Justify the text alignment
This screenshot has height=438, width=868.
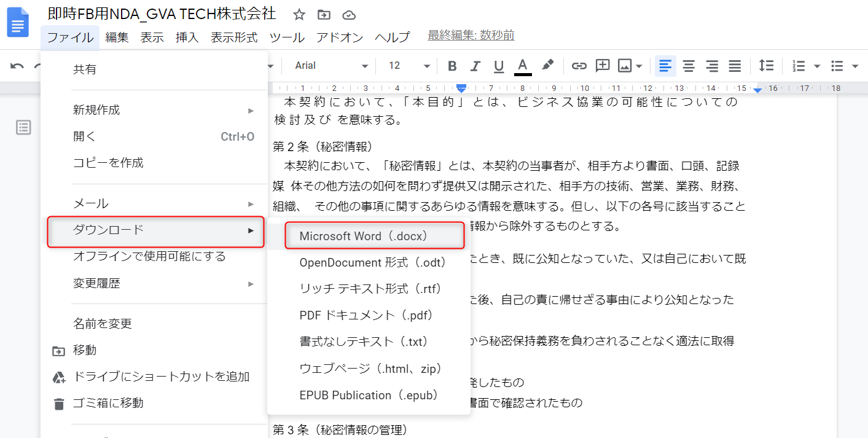point(735,66)
